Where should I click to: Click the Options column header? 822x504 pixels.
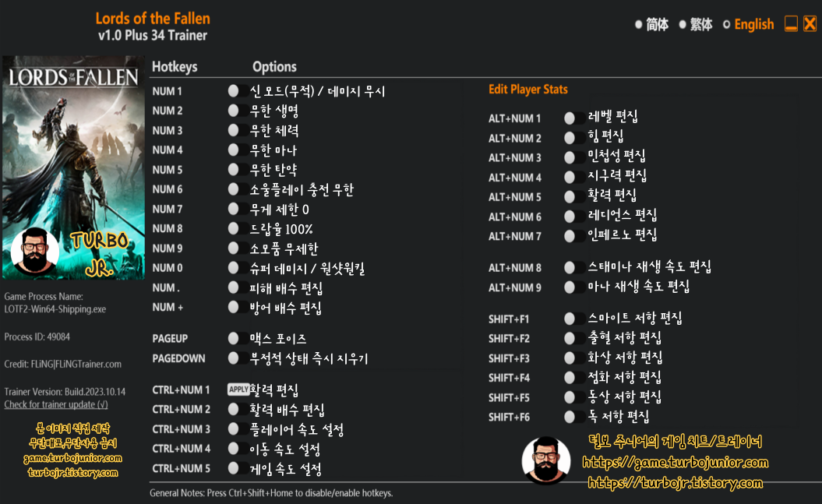pyautogui.click(x=275, y=67)
